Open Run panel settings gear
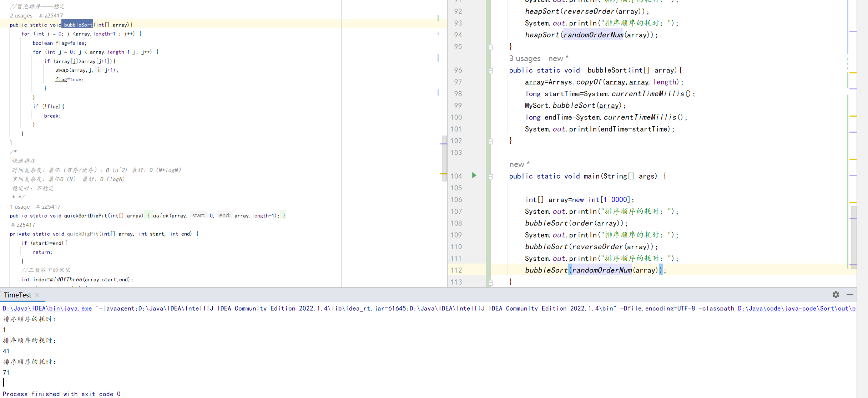Viewport: 868px width, 398px height. 836,295
